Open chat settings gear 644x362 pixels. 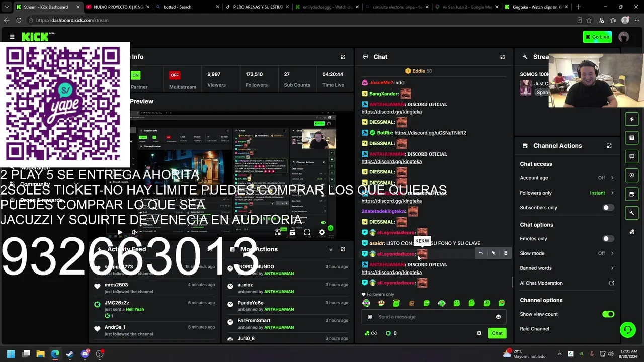pyautogui.click(x=479, y=333)
